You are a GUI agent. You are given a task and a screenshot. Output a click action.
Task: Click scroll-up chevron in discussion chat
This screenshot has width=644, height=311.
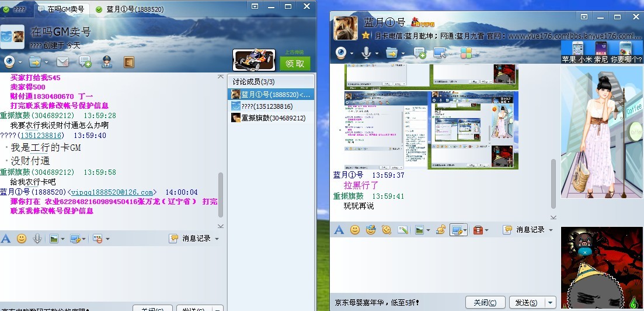tap(221, 77)
